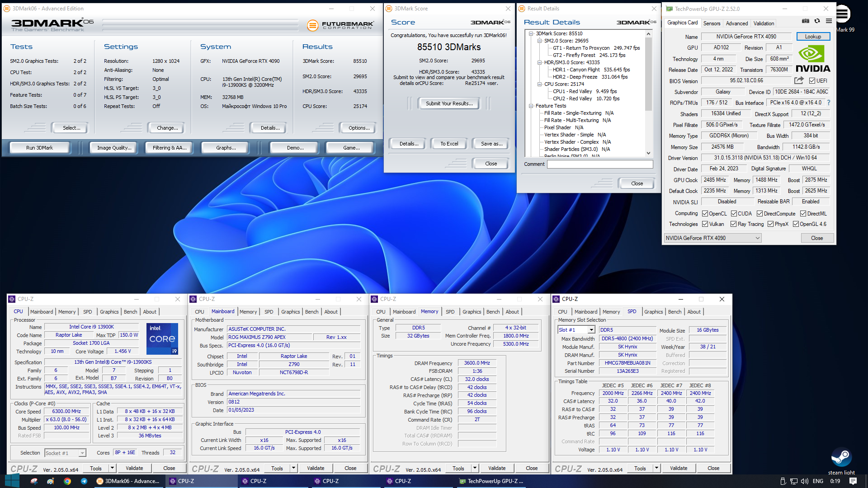Image resolution: width=868 pixels, height=488 pixels.
Task: Click the USB safely remove tray icon
Action: click(x=783, y=481)
